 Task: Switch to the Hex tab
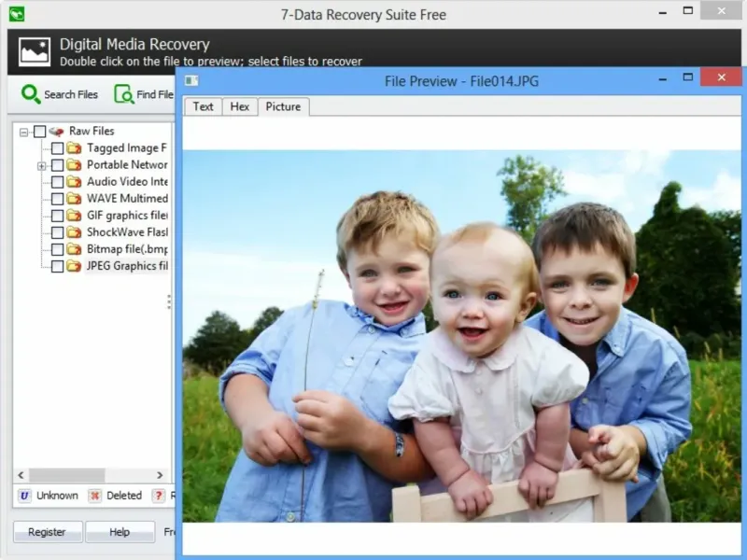[x=240, y=106]
